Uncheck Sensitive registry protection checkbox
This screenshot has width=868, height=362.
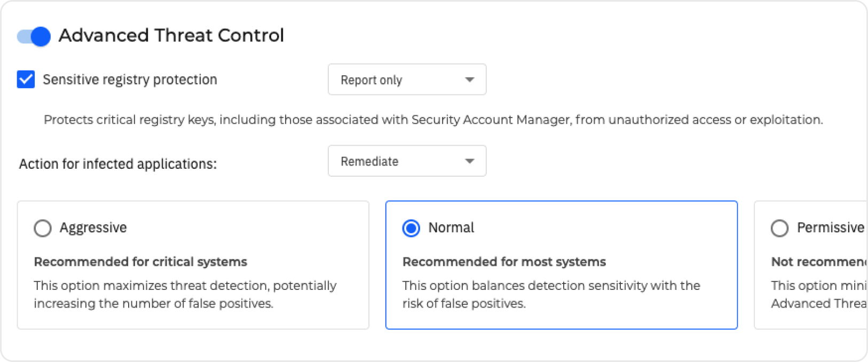click(x=26, y=80)
